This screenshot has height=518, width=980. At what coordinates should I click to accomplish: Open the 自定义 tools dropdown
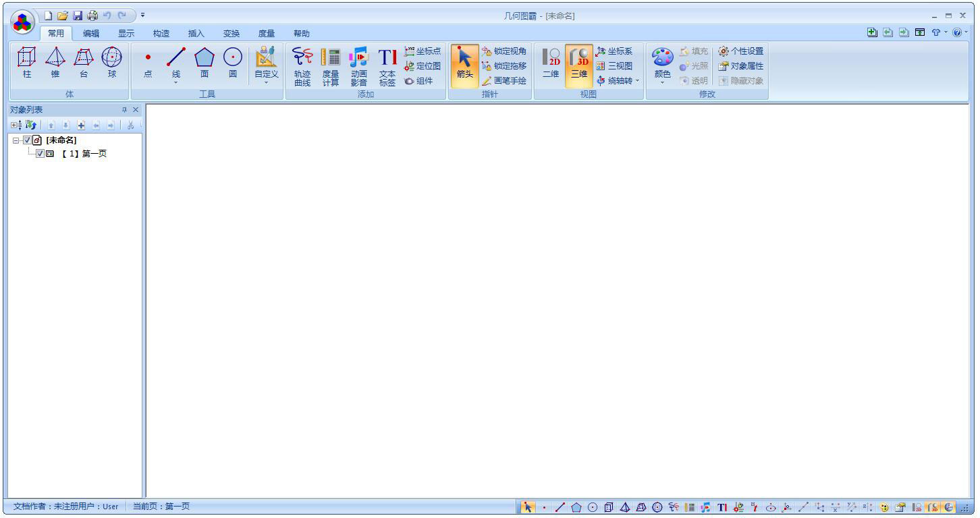pos(266,66)
